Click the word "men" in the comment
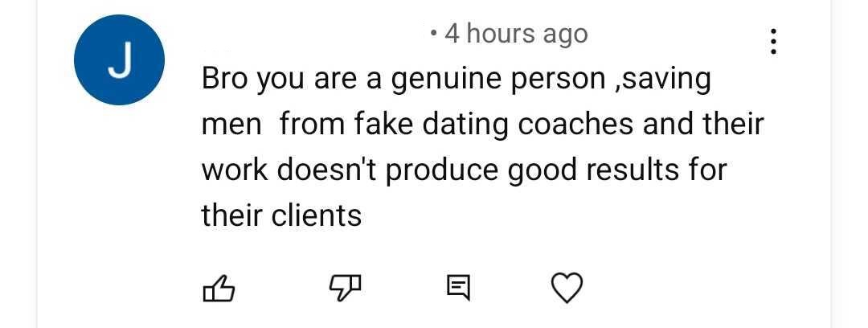 tap(227, 125)
